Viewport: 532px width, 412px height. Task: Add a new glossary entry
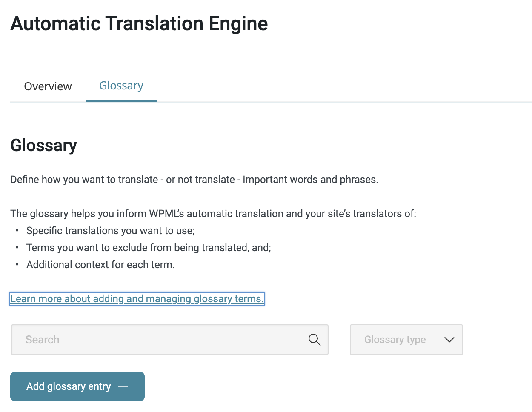(x=77, y=386)
